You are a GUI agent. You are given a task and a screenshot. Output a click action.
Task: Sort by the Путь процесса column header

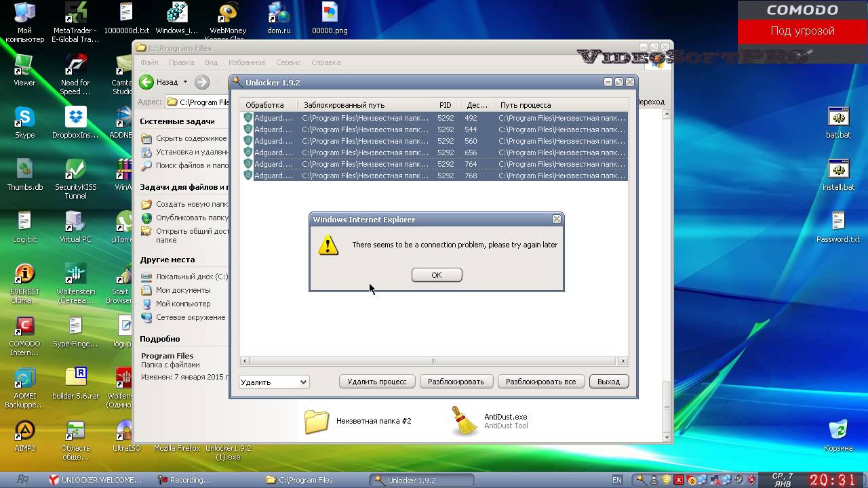(x=561, y=105)
